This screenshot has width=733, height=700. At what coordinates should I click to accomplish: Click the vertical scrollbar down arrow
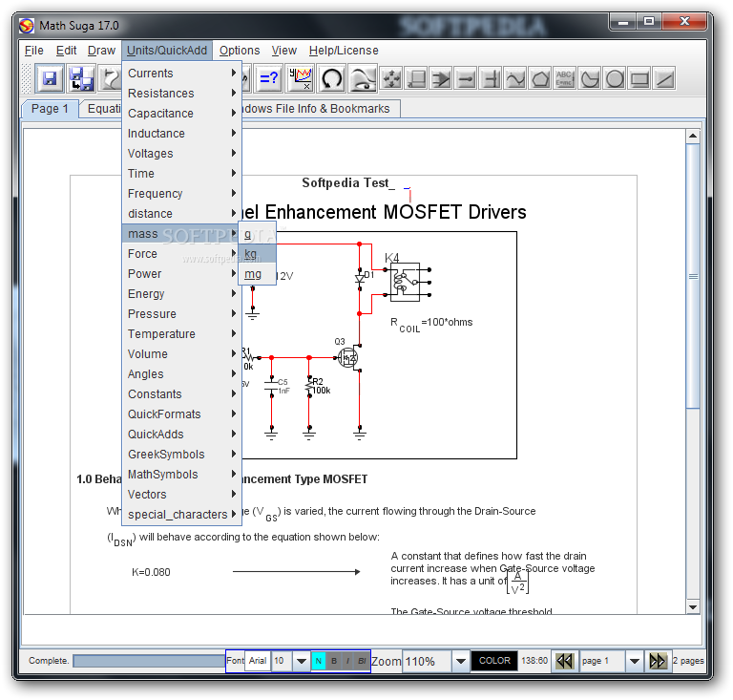coord(693,607)
